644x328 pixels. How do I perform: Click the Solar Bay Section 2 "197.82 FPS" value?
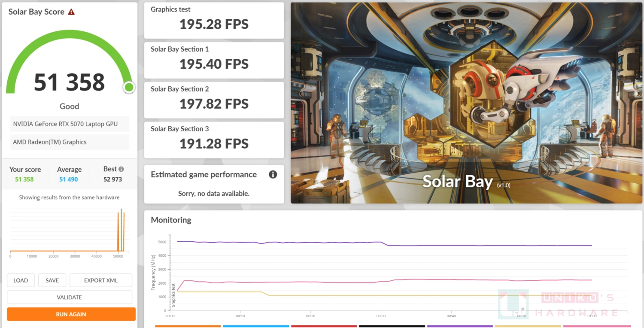214,104
